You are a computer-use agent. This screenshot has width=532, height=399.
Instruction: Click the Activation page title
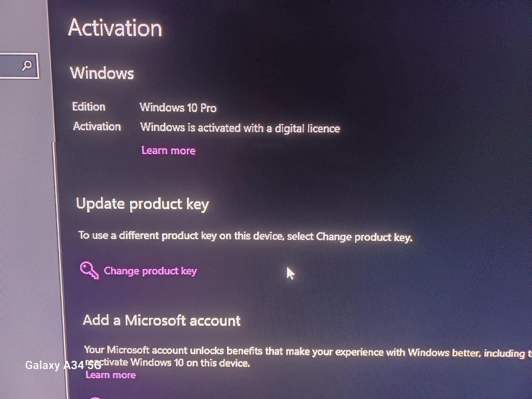pyautogui.click(x=115, y=28)
